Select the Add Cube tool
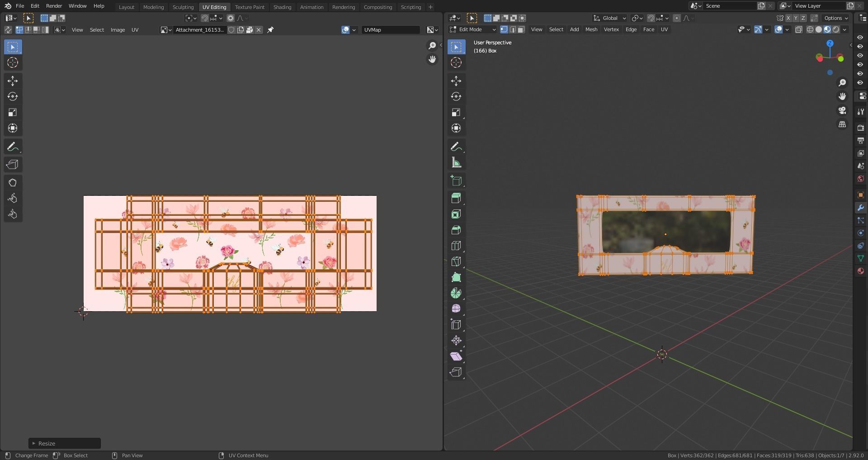The width and height of the screenshot is (868, 460). (x=456, y=181)
